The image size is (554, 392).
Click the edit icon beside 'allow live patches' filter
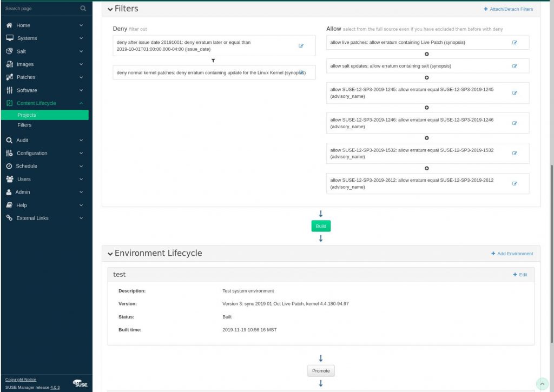pyautogui.click(x=514, y=42)
